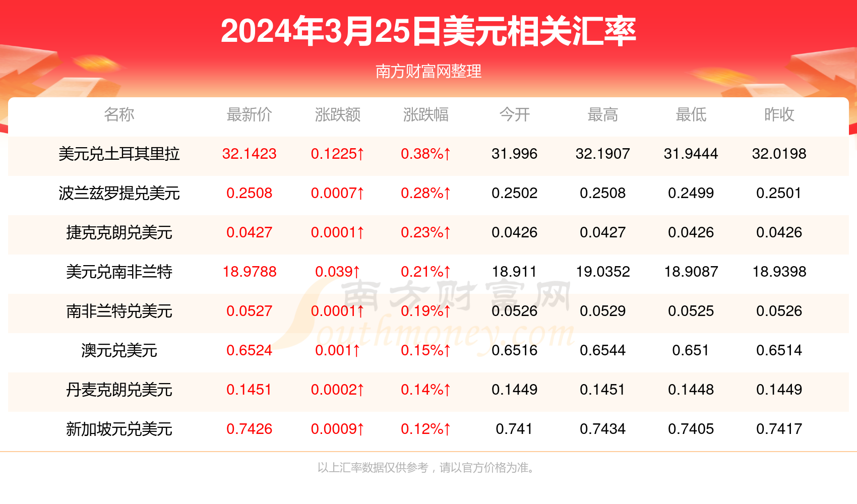Image resolution: width=857 pixels, height=504 pixels.
Task: Click change percent 0.28%↑
Action: tap(425, 193)
